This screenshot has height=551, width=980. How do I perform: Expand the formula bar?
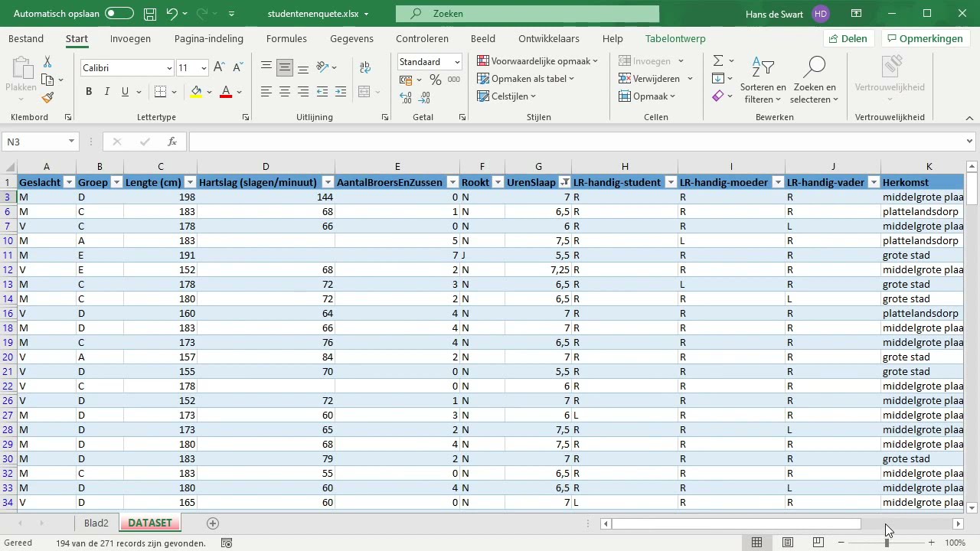click(970, 142)
